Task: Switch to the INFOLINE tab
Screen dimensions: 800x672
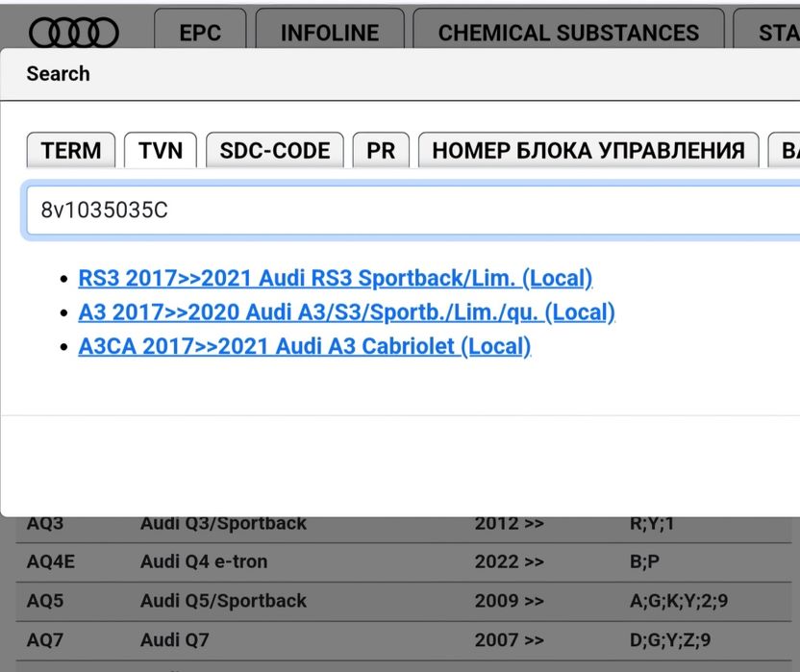Action: click(x=330, y=33)
